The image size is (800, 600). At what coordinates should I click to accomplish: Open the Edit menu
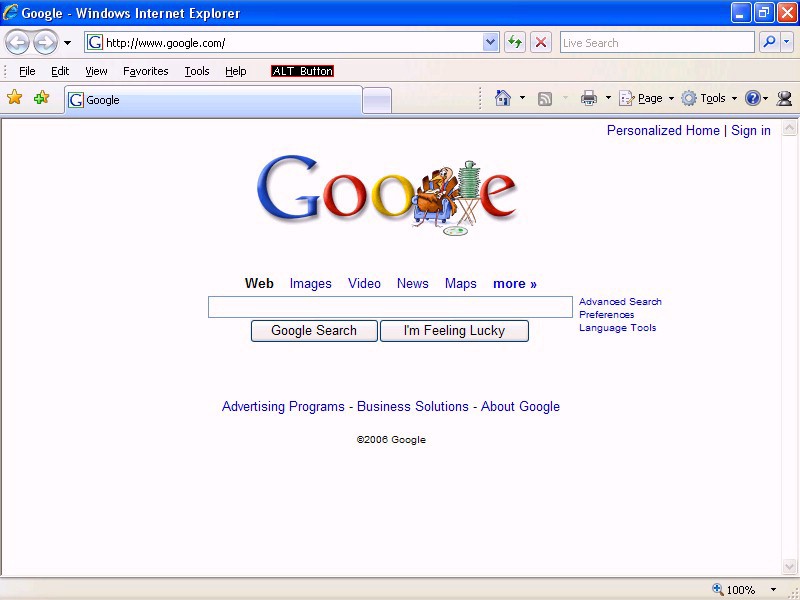[x=60, y=71]
